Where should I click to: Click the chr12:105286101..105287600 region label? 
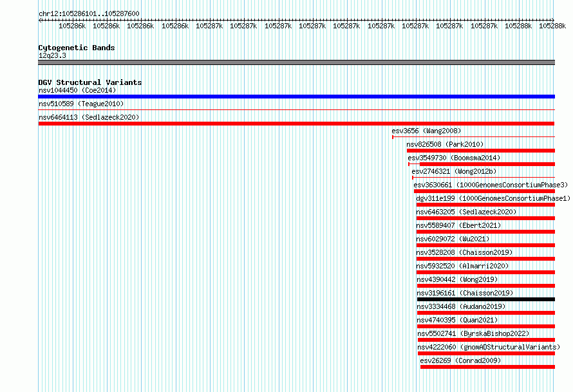89,14
